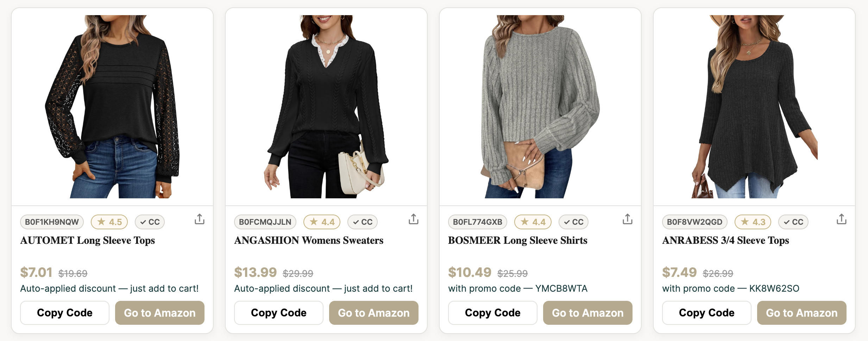The image size is (868, 341).
Task: Click the B0F1KH9NQW ASIN tag
Action: coord(52,222)
